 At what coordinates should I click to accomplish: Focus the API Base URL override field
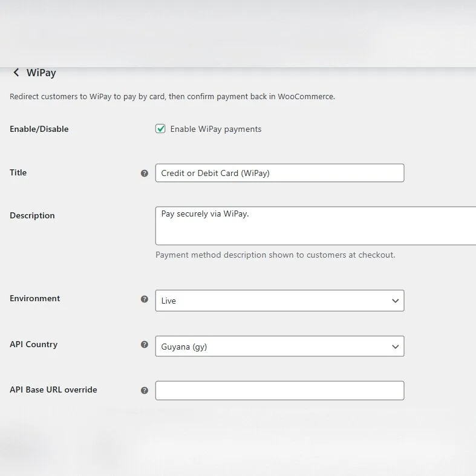click(x=279, y=390)
